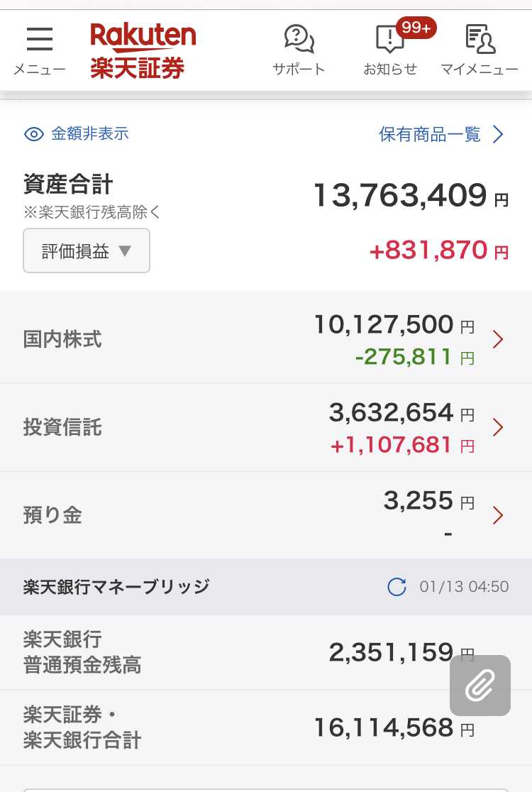Image resolution: width=532 pixels, height=792 pixels.
Task: Expand 国内株式 row chevron
Action: [498, 339]
